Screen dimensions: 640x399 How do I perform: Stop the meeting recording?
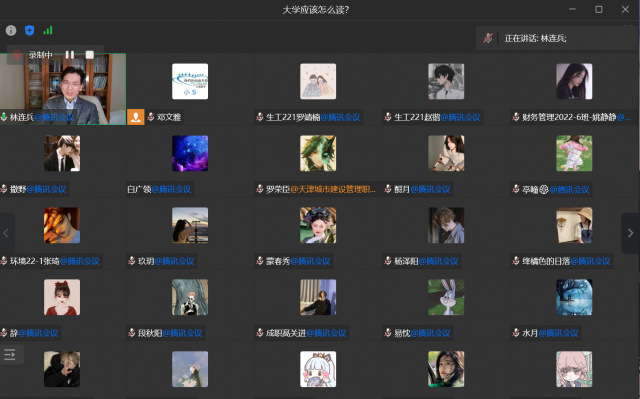click(89, 55)
